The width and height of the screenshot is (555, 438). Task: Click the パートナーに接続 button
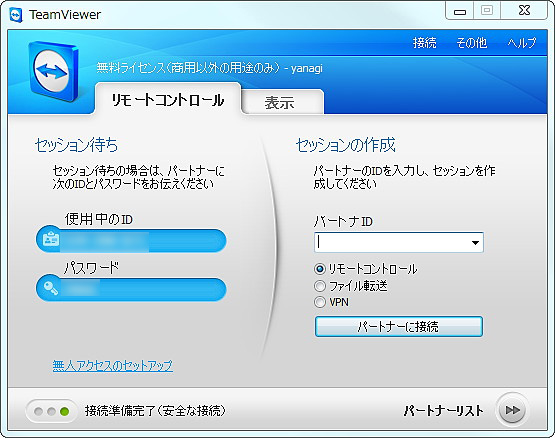click(398, 326)
